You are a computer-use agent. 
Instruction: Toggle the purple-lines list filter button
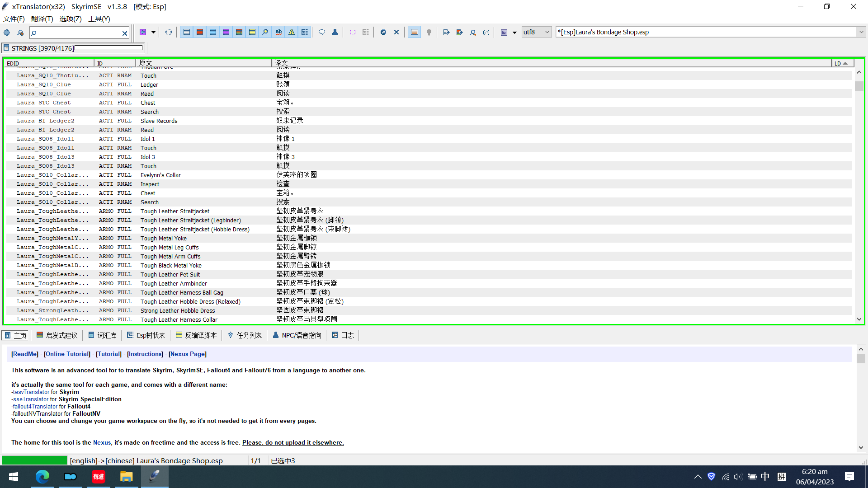pyautogui.click(x=226, y=32)
